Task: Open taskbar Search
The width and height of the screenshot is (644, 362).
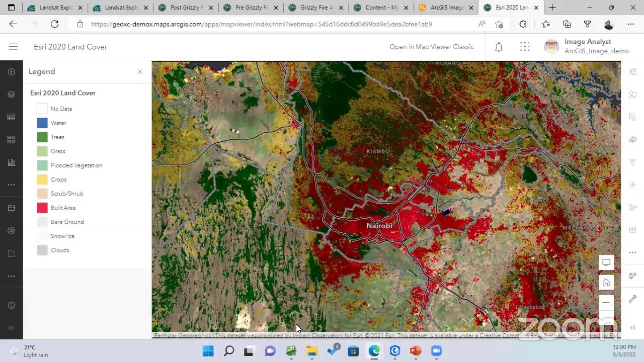Action: pyautogui.click(x=229, y=351)
